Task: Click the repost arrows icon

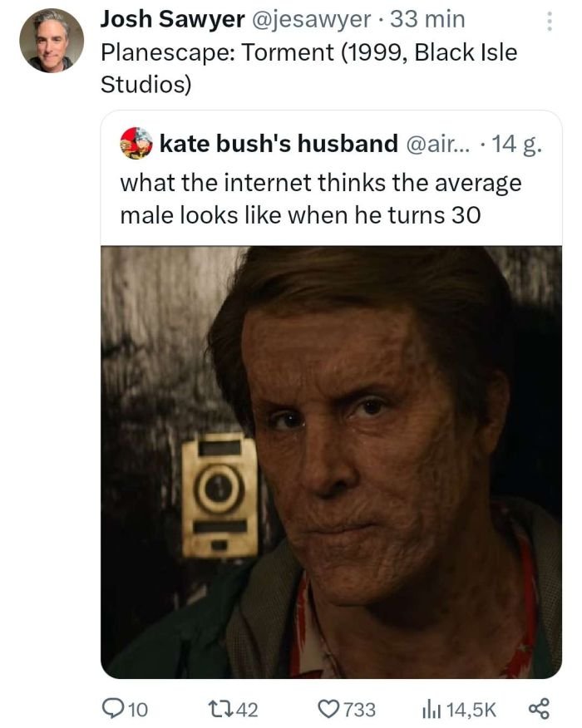Action: (x=222, y=708)
